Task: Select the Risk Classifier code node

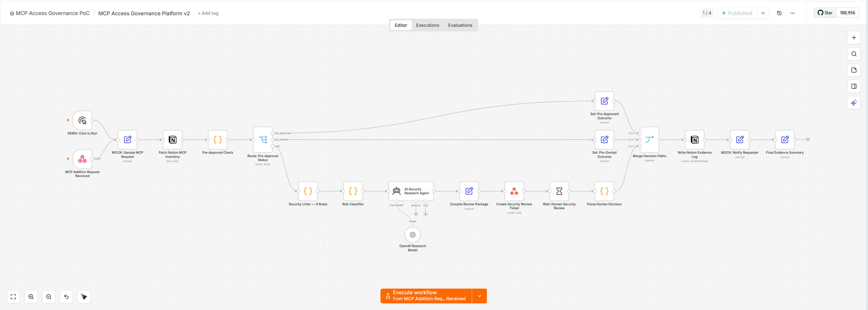Action: [x=353, y=191]
